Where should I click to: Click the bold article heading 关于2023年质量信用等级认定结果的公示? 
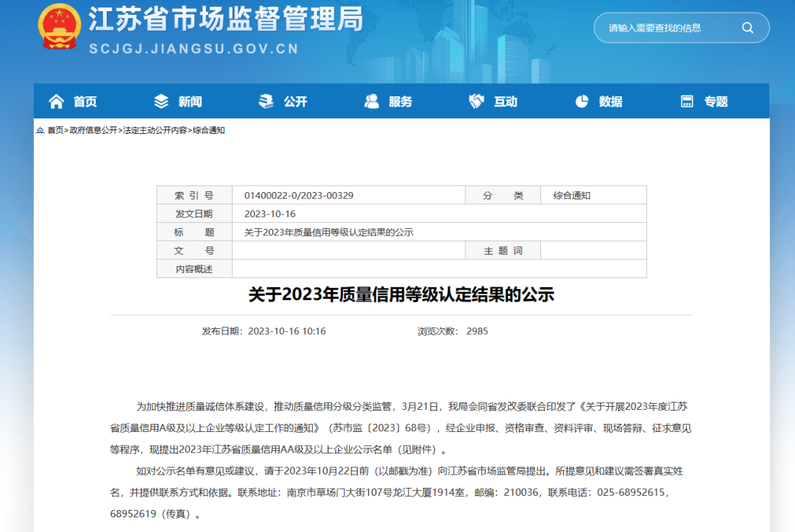tap(401, 295)
